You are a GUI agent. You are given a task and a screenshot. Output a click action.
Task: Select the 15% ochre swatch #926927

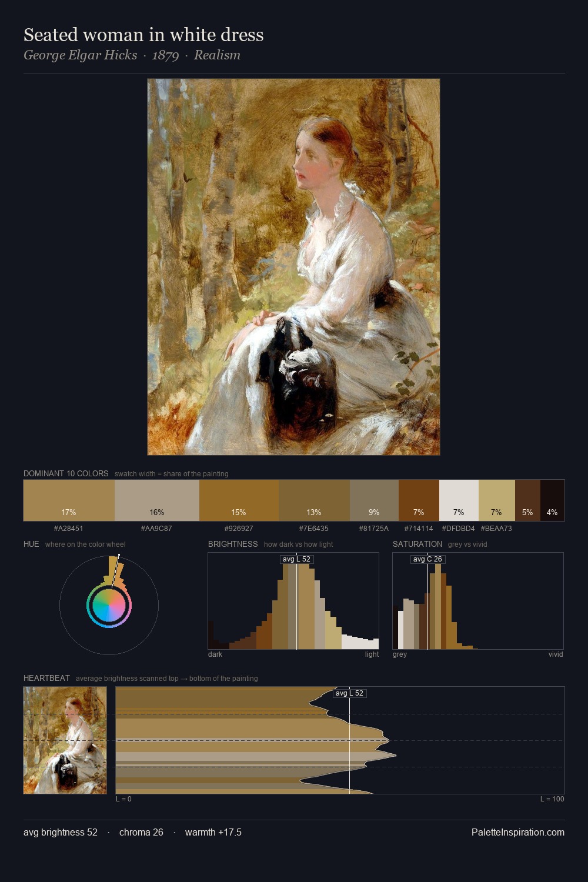point(239,500)
